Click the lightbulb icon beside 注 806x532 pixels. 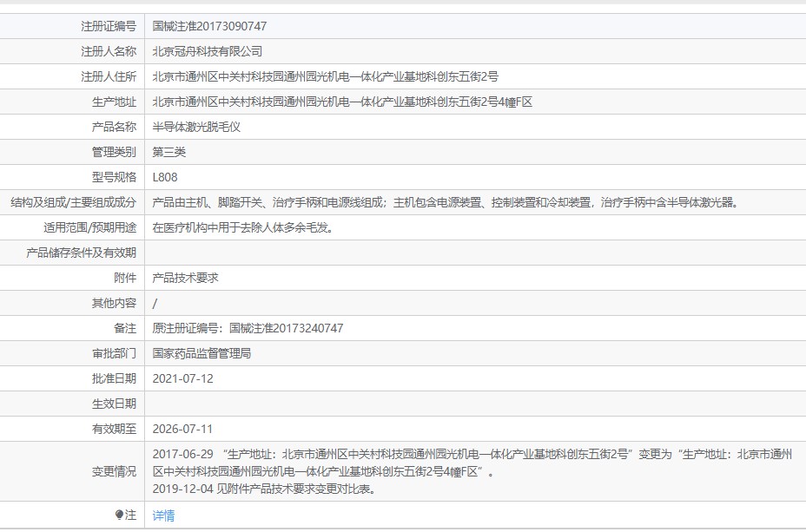pyautogui.click(x=119, y=515)
